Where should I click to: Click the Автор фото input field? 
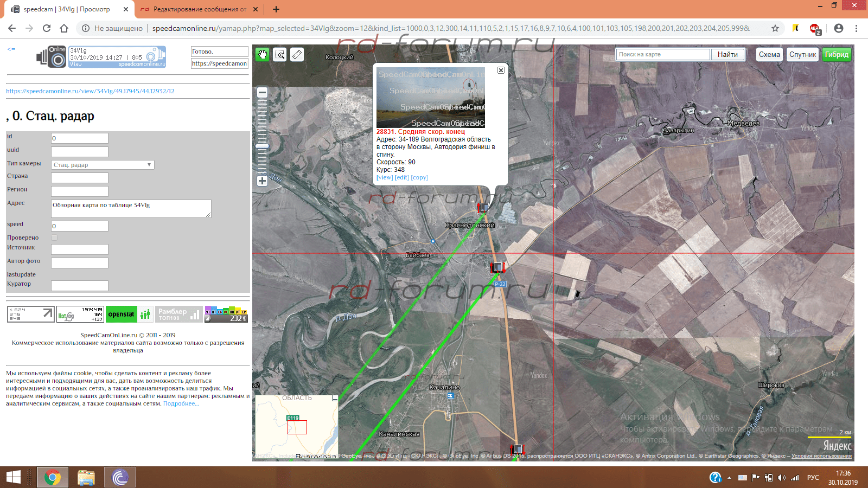tap(80, 263)
